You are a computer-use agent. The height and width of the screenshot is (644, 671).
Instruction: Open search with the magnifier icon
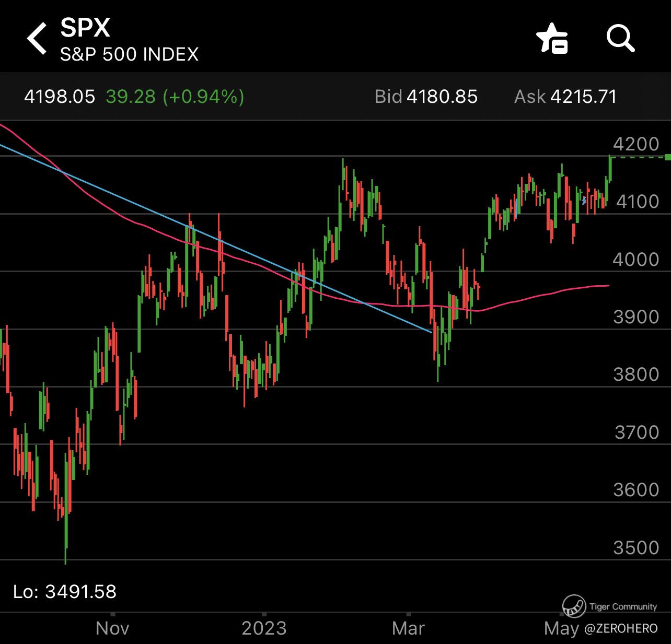(x=620, y=38)
